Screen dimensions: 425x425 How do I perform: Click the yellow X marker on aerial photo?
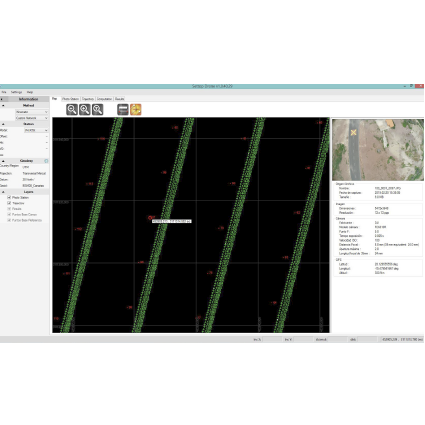[x=353, y=132]
